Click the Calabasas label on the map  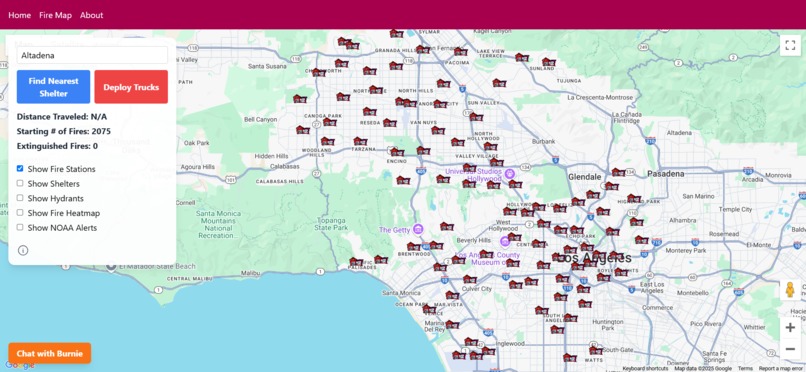[284, 166]
